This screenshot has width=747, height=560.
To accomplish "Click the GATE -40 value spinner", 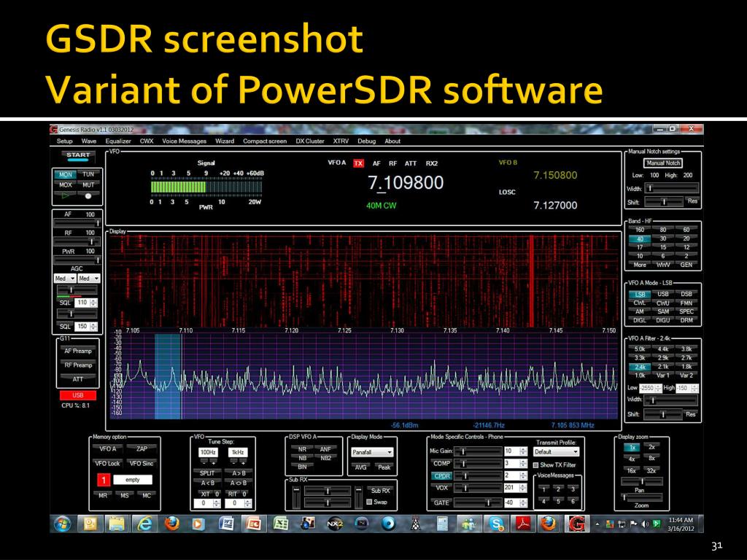I will point(516,503).
